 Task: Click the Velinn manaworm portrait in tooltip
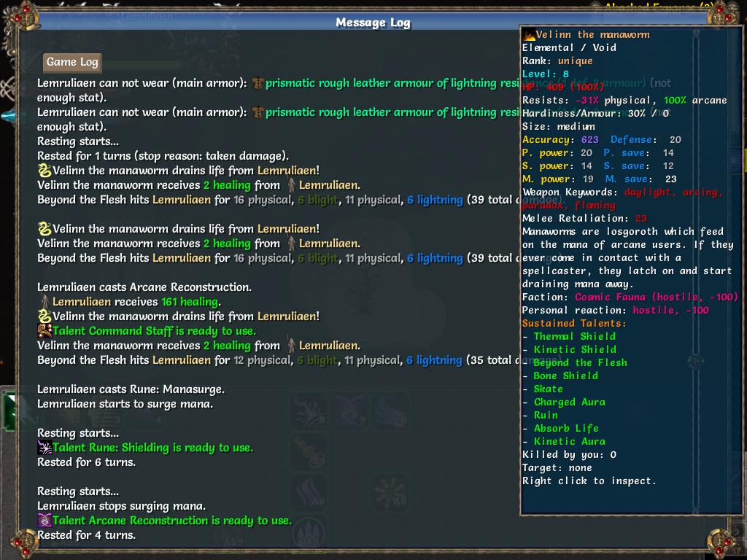point(529,35)
